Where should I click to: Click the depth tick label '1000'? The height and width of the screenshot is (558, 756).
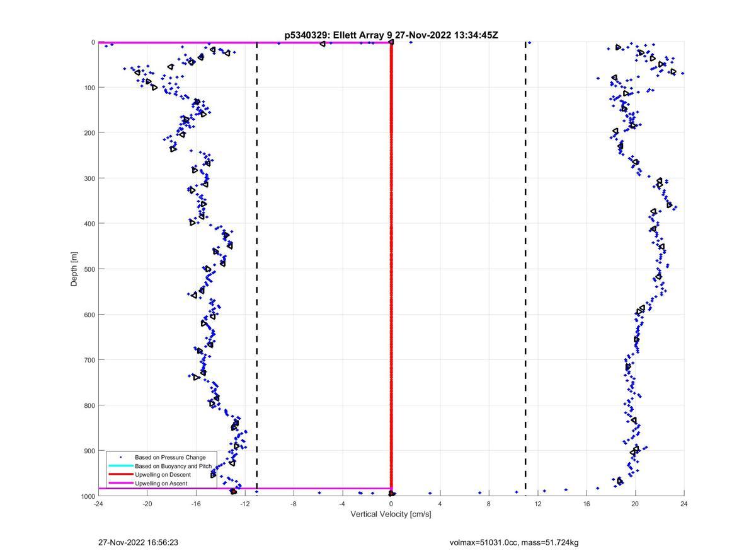click(88, 496)
